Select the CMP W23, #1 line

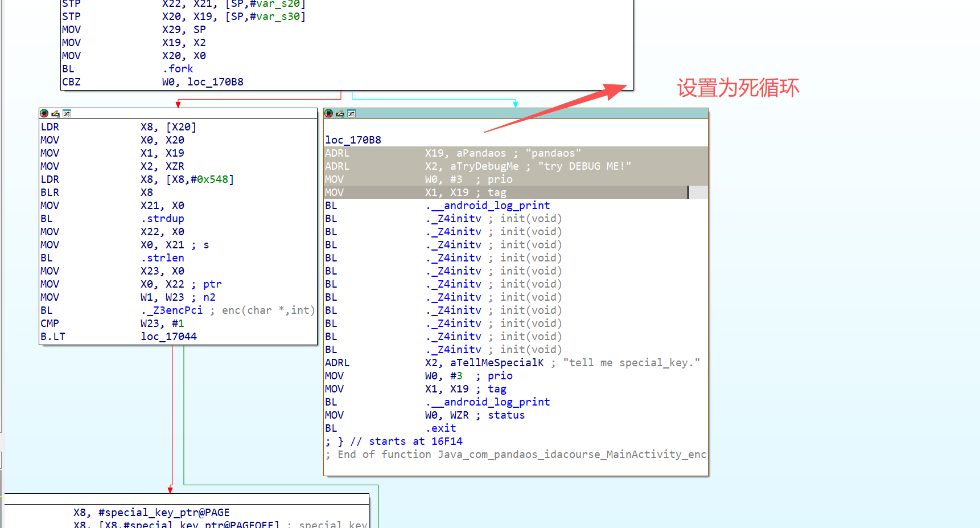coord(112,324)
